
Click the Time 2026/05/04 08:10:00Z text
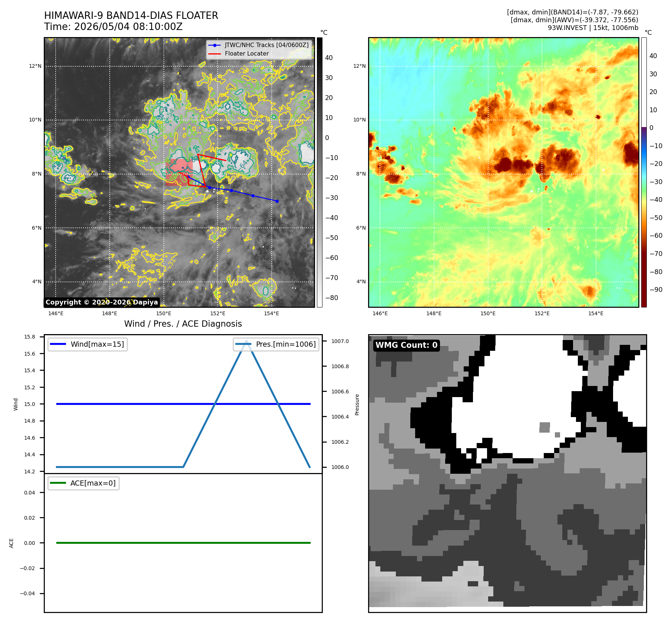click(x=113, y=27)
